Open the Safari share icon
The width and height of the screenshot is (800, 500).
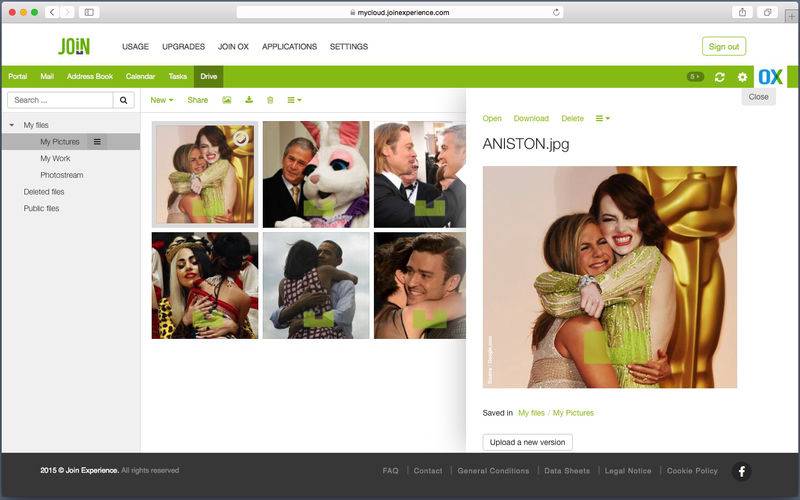coord(742,12)
